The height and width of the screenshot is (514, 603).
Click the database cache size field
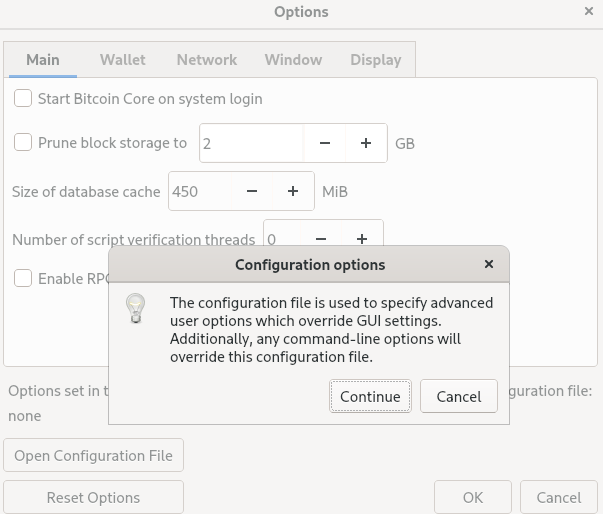click(x=200, y=191)
